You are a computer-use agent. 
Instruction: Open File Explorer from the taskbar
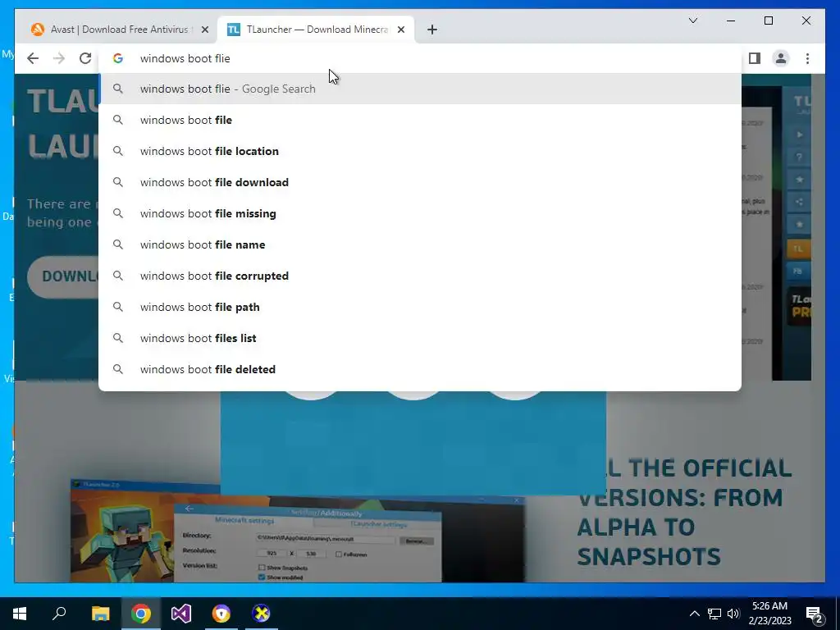[100, 614]
